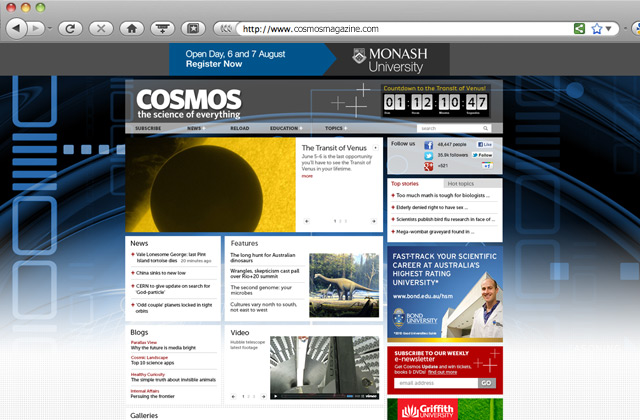Click the green share icon in address bar
Image resolution: width=640 pixels, height=420 pixels.
coord(579,29)
